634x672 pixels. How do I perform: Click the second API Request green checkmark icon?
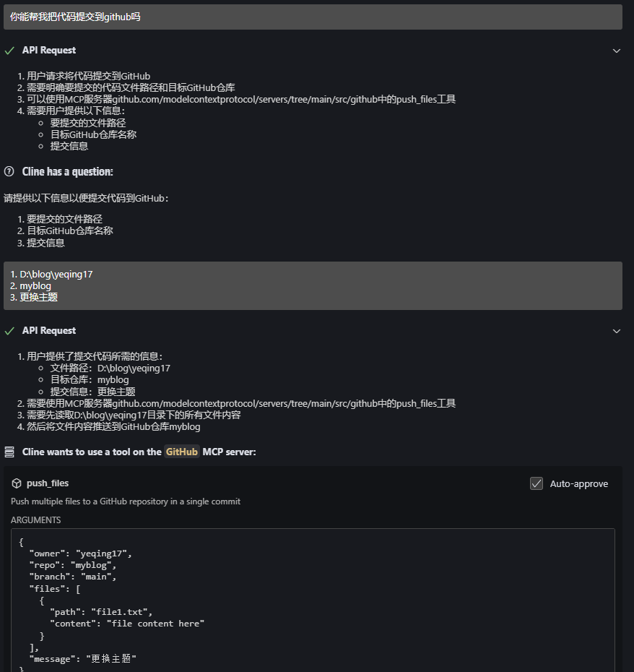click(x=9, y=331)
